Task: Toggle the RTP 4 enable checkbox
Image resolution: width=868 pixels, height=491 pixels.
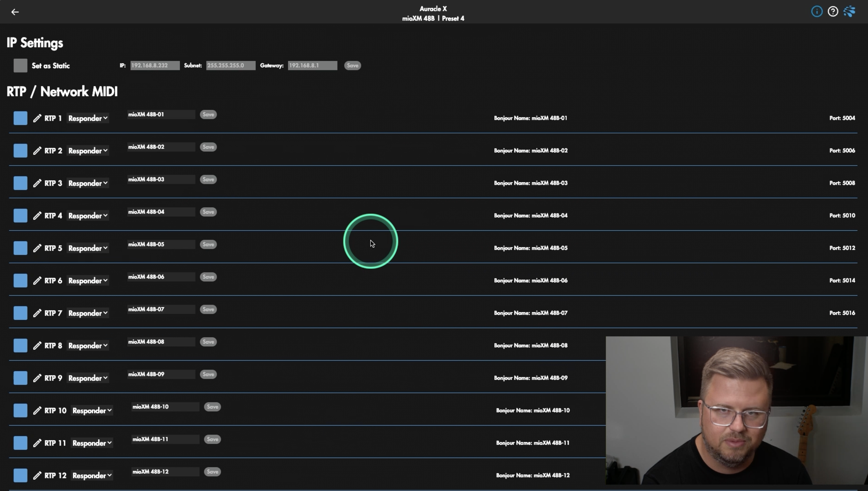Action: [20, 216]
